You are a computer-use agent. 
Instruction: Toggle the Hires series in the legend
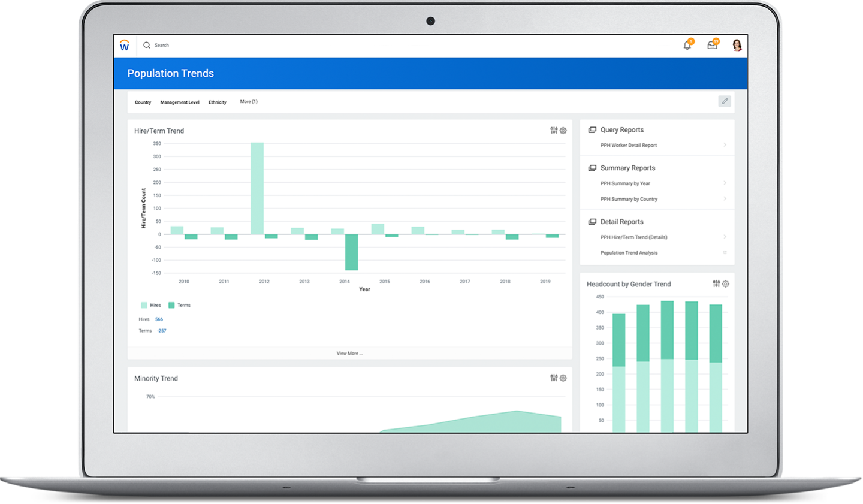[154, 305]
